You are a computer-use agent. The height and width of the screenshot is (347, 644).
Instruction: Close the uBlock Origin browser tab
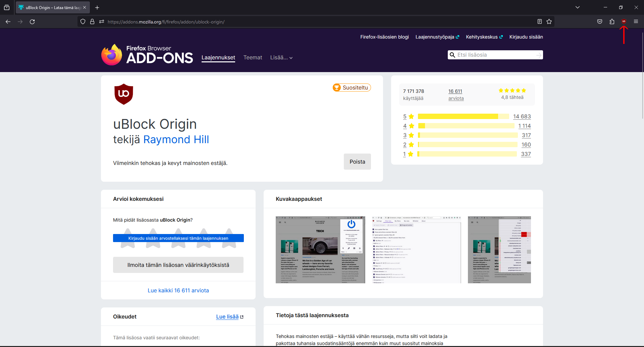click(85, 7)
